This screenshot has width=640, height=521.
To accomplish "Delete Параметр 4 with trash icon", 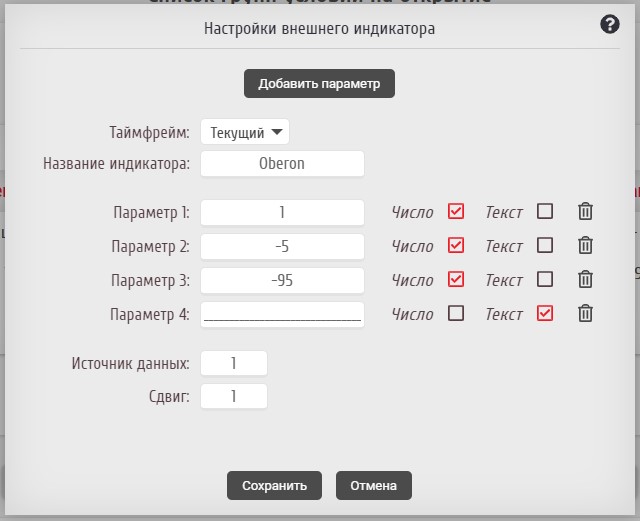I will pyautogui.click(x=586, y=314).
